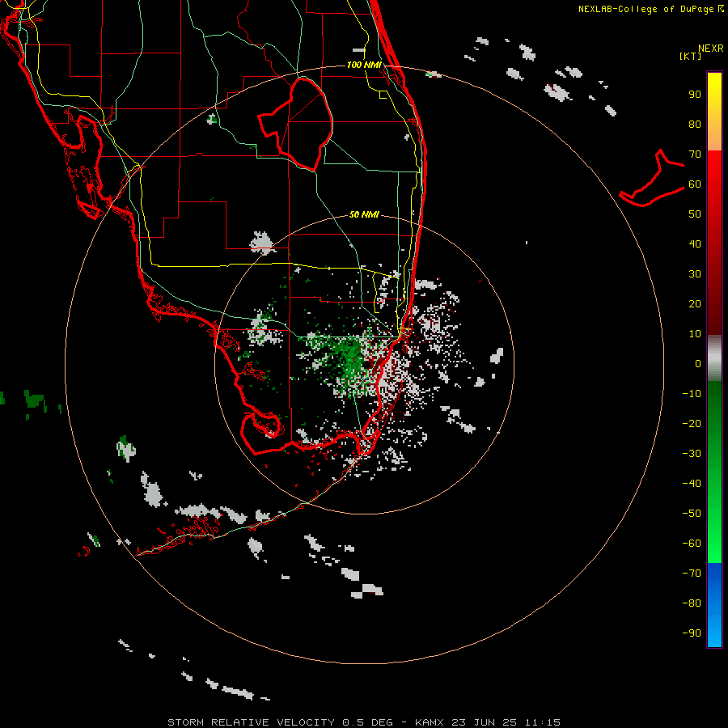Click the 50 value on velocity scale

tap(695, 214)
